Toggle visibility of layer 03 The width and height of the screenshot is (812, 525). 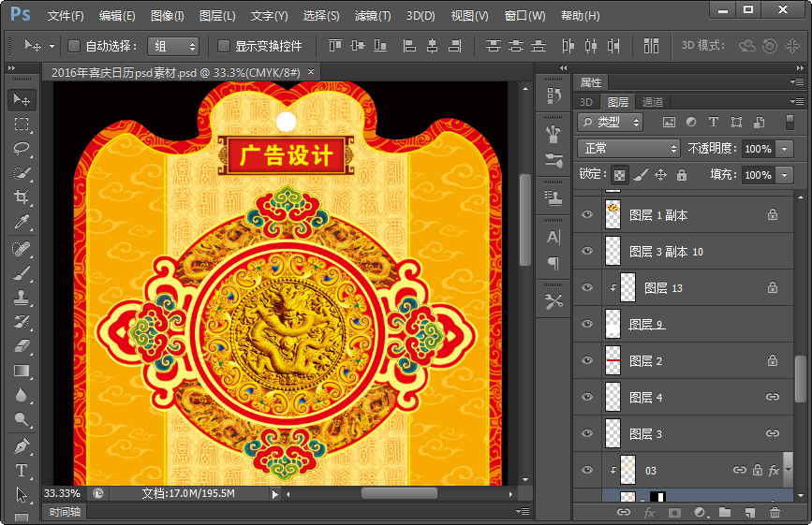(x=586, y=470)
